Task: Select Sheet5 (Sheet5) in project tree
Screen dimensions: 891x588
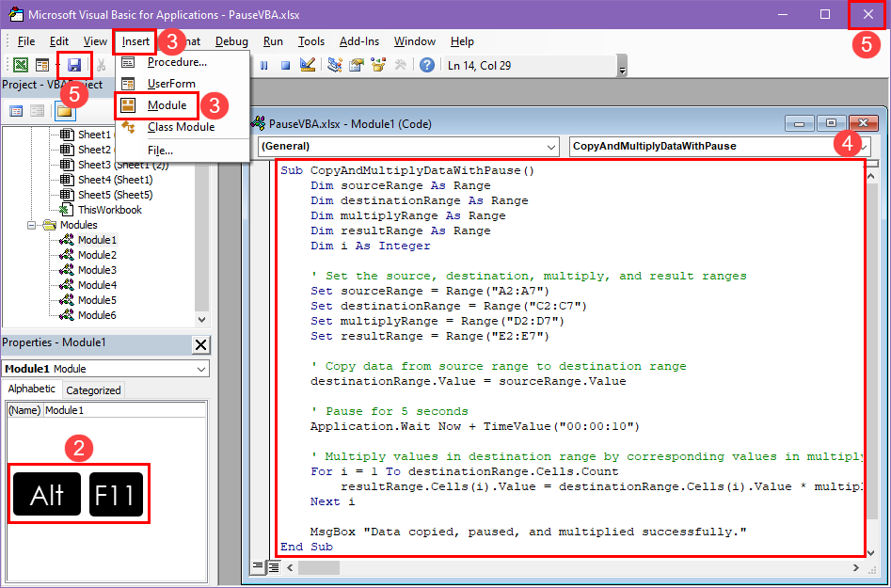Action: (116, 195)
